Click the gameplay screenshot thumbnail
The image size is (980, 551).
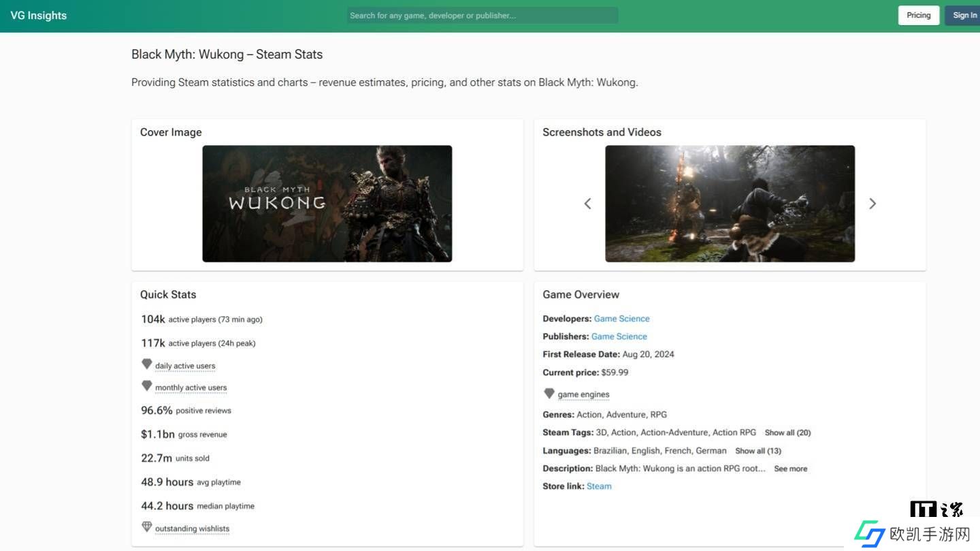pos(730,204)
